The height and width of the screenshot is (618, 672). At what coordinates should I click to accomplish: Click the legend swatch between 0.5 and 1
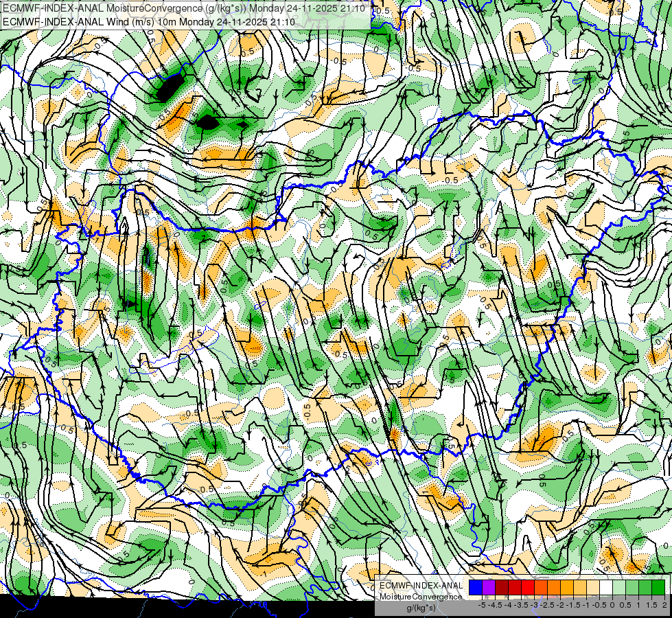(x=632, y=588)
